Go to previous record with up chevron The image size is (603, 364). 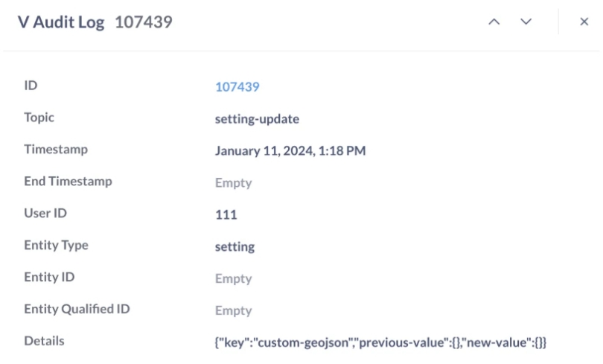point(494,22)
